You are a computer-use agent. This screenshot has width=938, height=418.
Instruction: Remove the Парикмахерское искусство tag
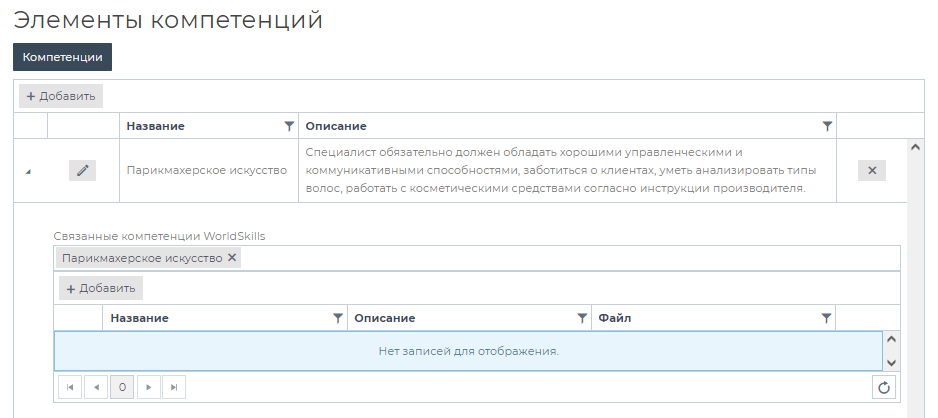pyautogui.click(x=232, y=258)
